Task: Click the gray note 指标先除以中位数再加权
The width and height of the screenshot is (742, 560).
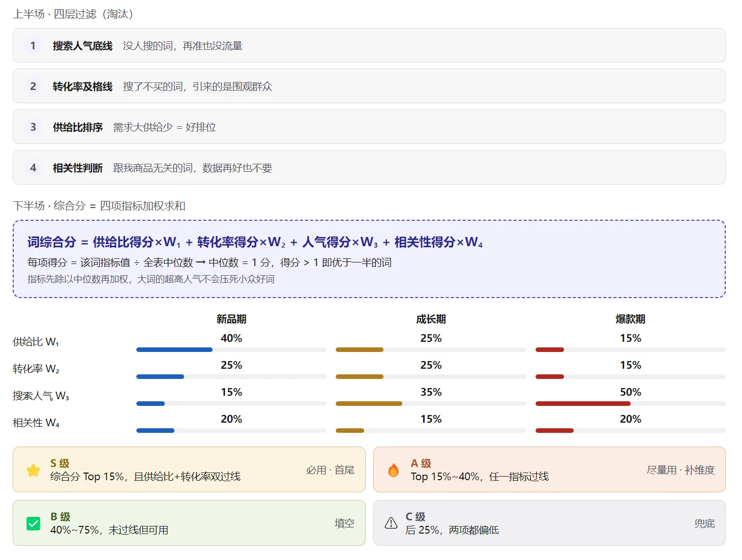Action: click(x=151, y=279)
